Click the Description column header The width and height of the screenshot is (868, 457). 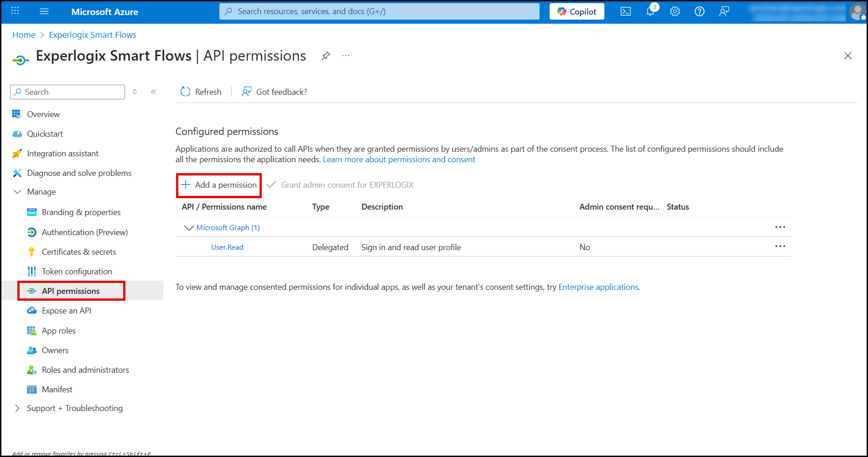pyautogui.click(x=382, y=206)
